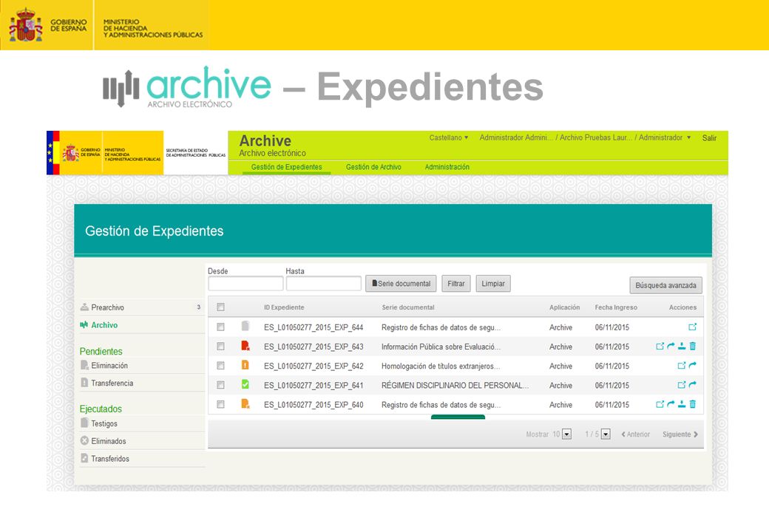769x532 pixels.
Task: Check the box for ES_L01050277_2015_EXP_643
Action: click(x=220, y=347)
